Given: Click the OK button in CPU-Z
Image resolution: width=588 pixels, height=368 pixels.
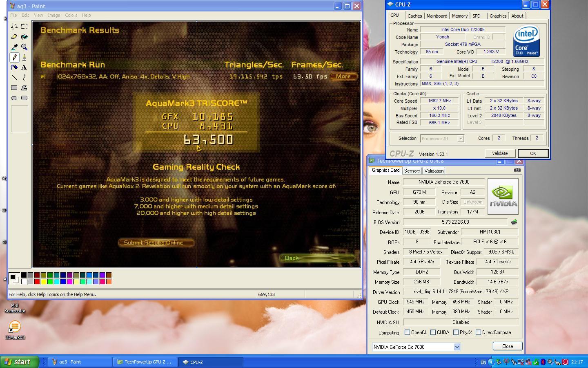Looking at the screenshot, I should (533, 153).
